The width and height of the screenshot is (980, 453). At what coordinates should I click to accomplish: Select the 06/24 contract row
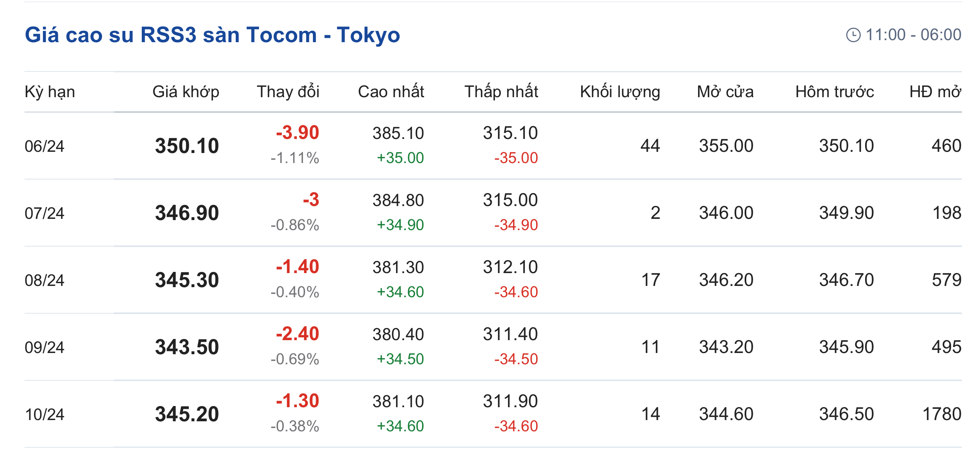tap(44, 146)
